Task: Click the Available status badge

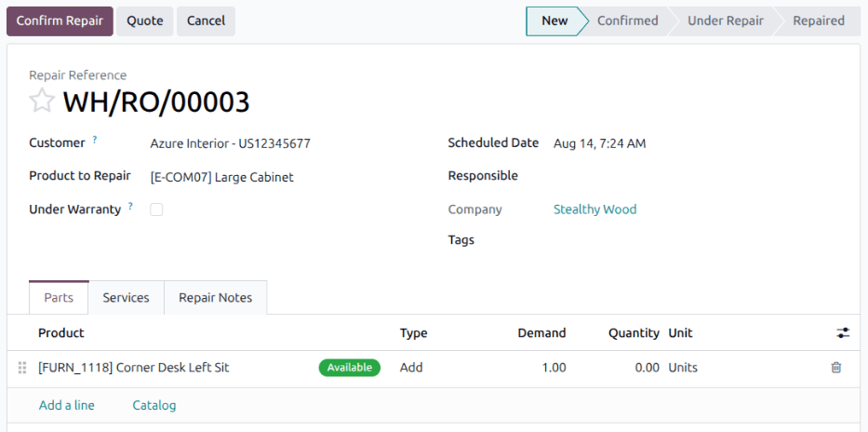Action: 349,367
